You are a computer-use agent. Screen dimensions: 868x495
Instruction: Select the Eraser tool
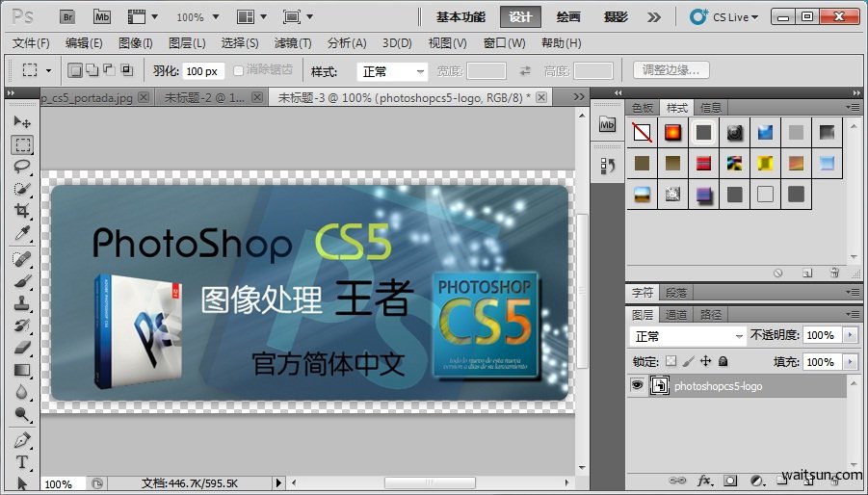click(x=22, y=348)
